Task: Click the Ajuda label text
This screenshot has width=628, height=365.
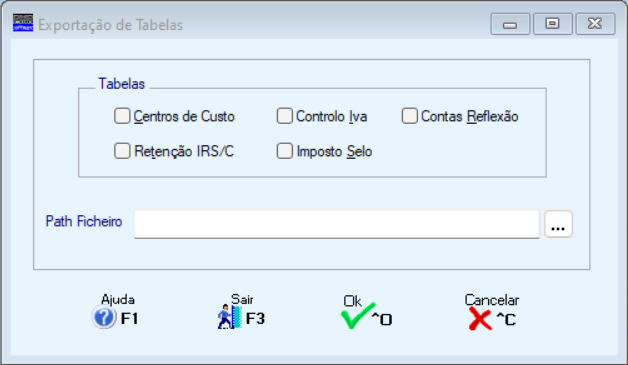Action: 118,299
